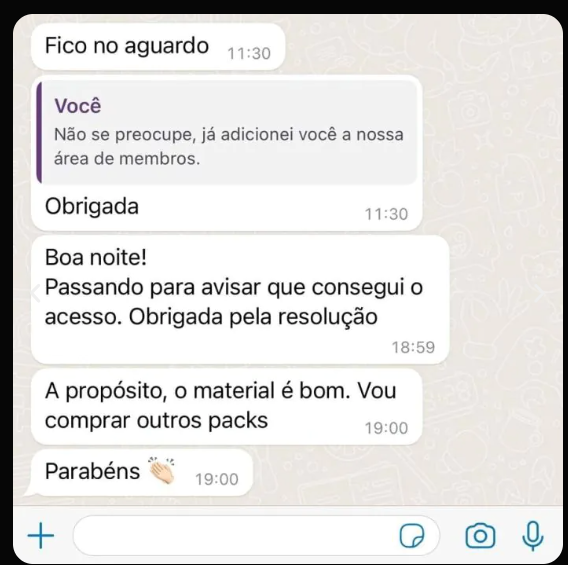This screenshot has height=565, width=568.
Task: Select 'A propósito, o material é bom' message
Action: [x=227, y=407]
